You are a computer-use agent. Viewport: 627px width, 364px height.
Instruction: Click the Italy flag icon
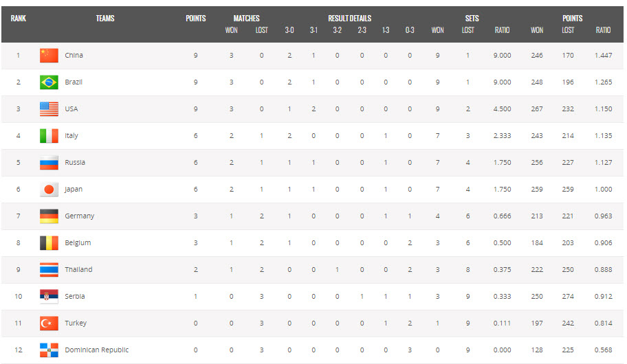49,136
